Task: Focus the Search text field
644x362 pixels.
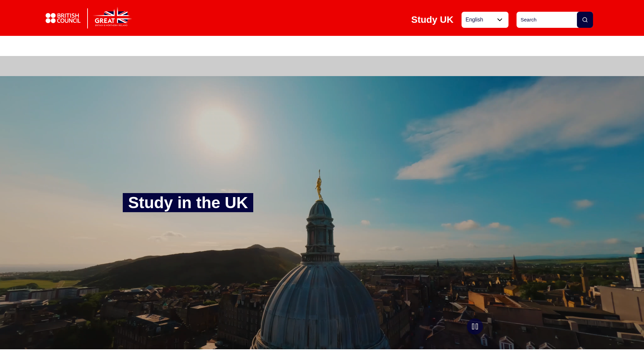Action: (546, 20)
